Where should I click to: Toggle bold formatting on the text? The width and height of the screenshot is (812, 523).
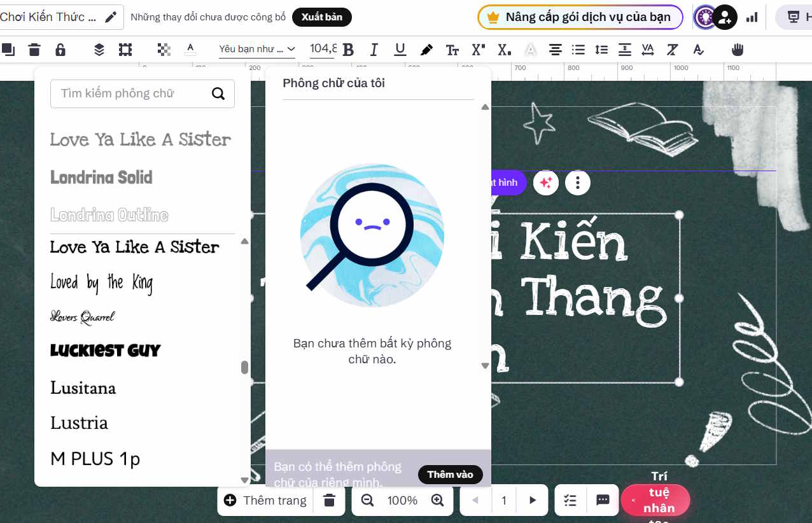coord(348,49)
